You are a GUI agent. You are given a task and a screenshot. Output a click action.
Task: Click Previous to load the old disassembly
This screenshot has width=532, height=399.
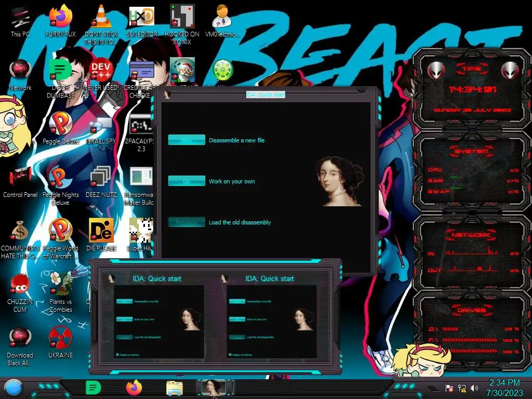click(x=187, y=222)
